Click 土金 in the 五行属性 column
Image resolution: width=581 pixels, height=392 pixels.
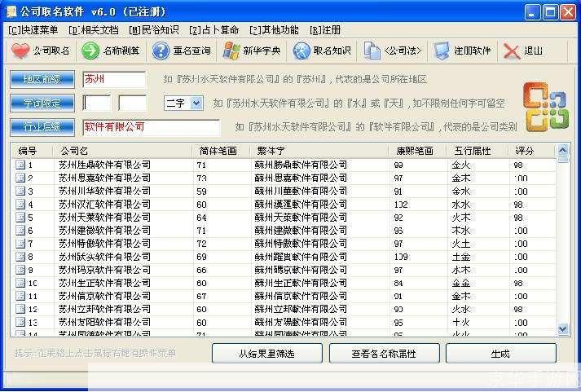(x=461, y=257)
